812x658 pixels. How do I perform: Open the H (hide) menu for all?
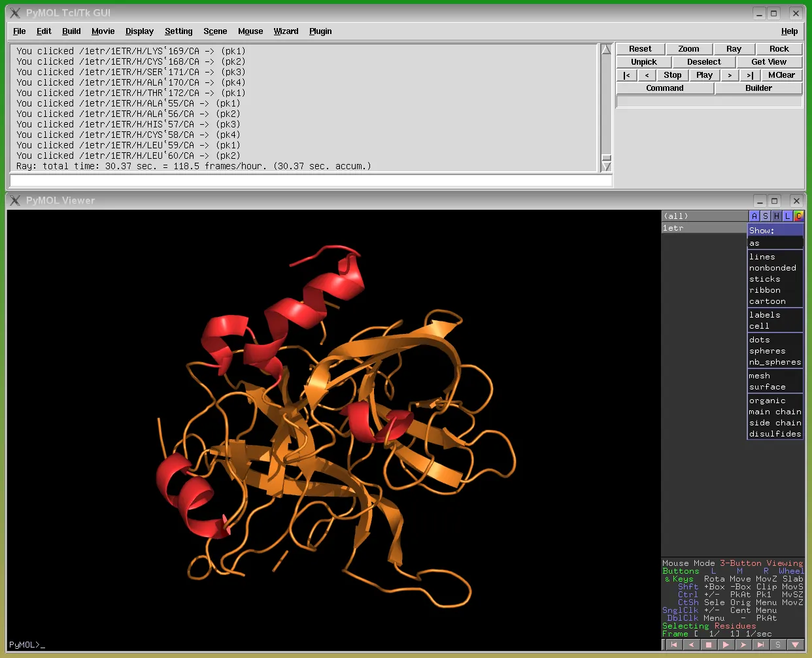coord(776,216)
